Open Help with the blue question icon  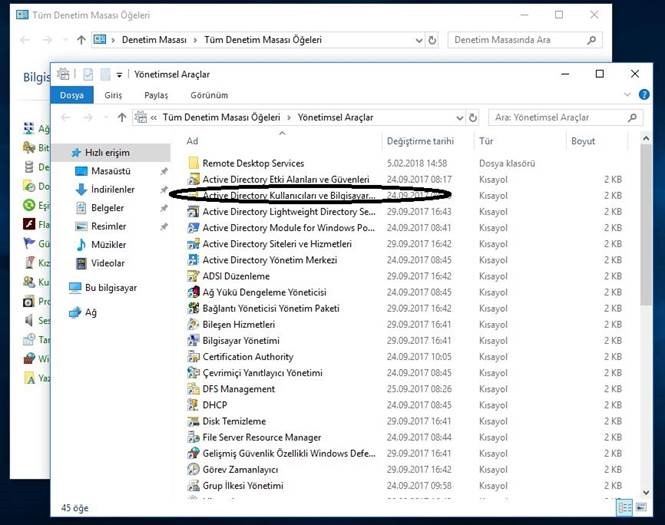pyautogui.click(x=644, y=95)
